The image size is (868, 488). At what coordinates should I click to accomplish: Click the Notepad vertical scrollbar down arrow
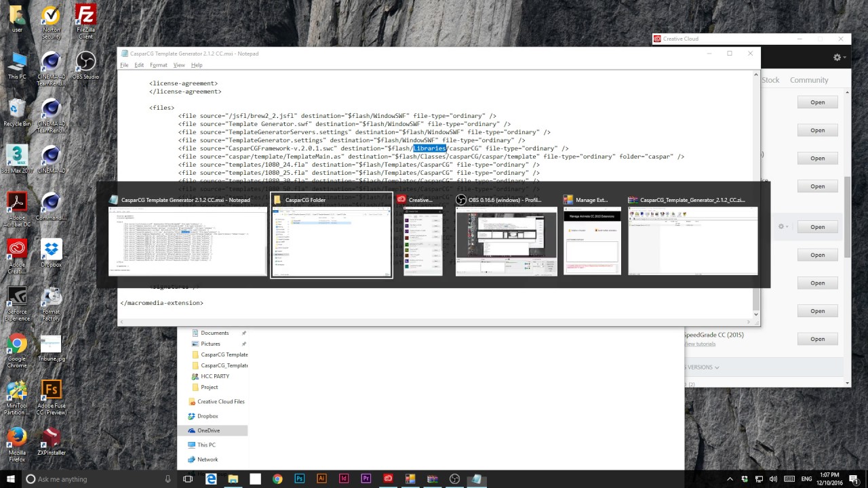coord(756,314)
